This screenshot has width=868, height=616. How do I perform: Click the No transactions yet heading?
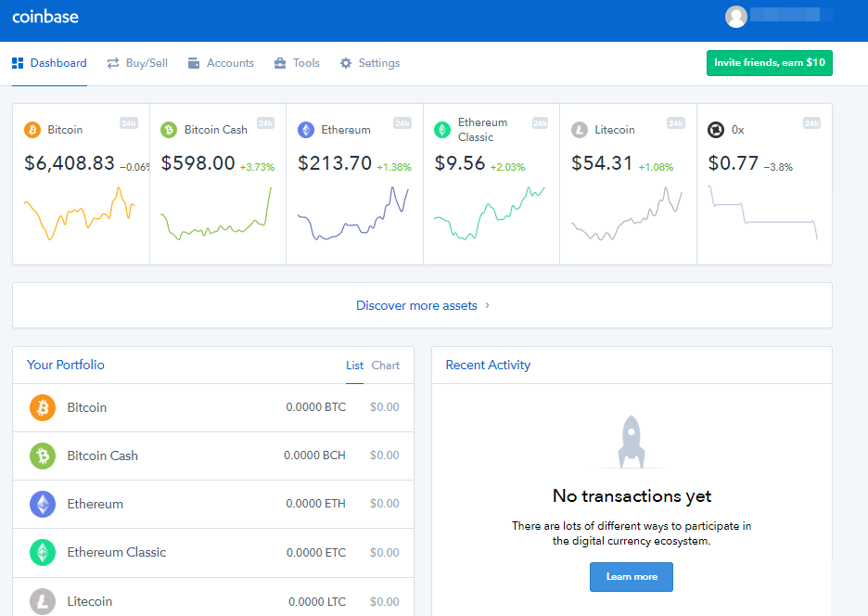[632, 496]
